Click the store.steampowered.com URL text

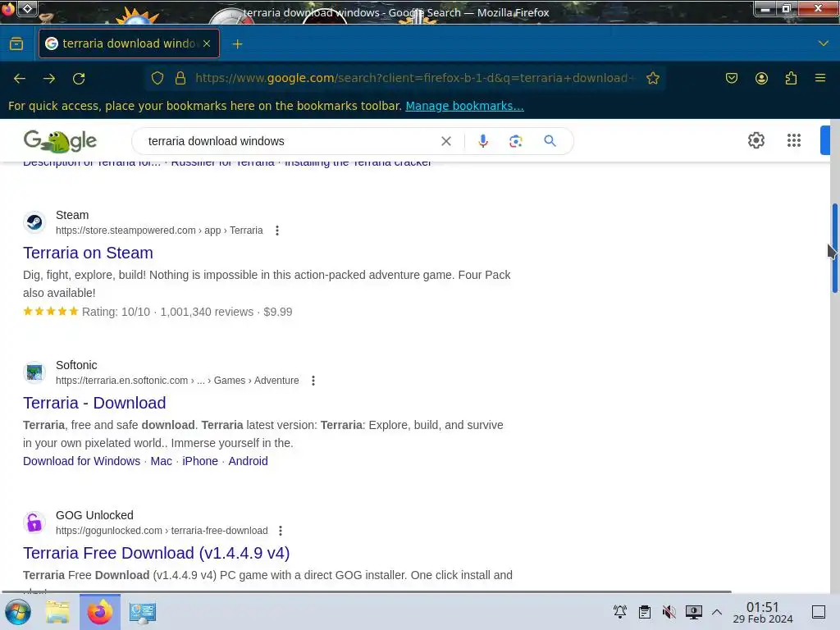(159, 231)
